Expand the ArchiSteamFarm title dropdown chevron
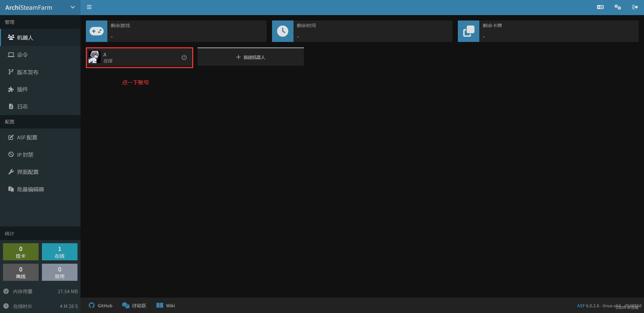 tap(72, 7)
